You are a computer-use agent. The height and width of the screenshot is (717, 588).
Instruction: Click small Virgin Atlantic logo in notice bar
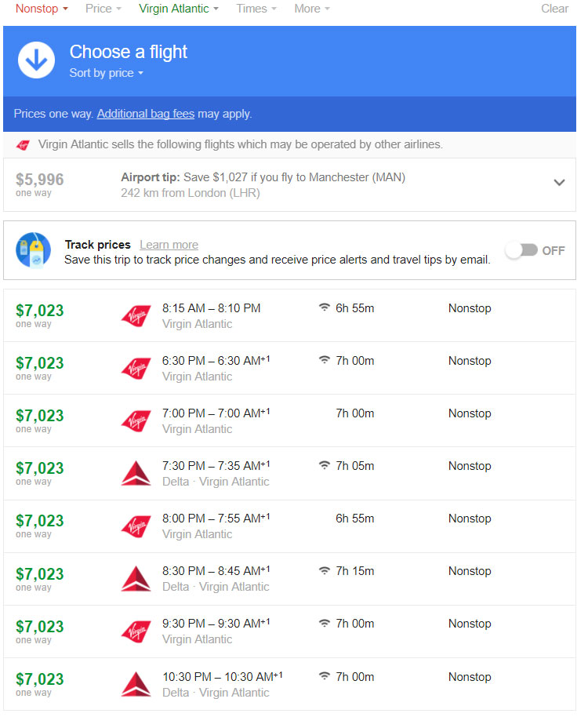[23, 145]
